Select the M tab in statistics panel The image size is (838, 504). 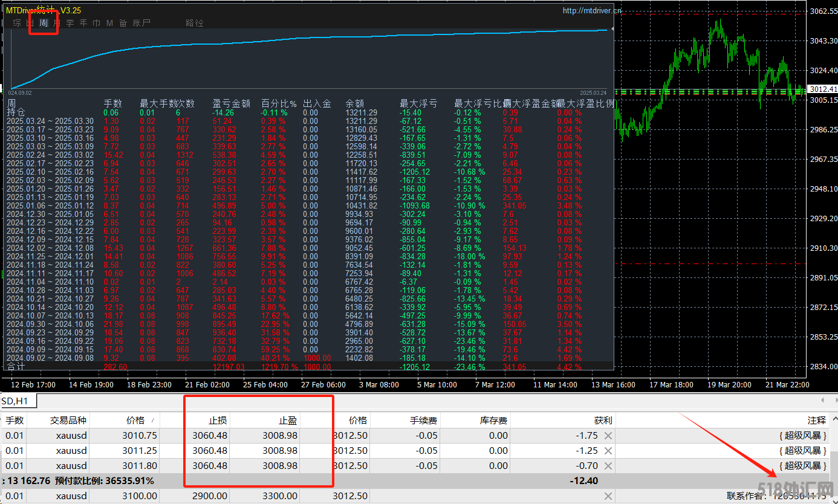pyautogui.click(x=109, y=23)
